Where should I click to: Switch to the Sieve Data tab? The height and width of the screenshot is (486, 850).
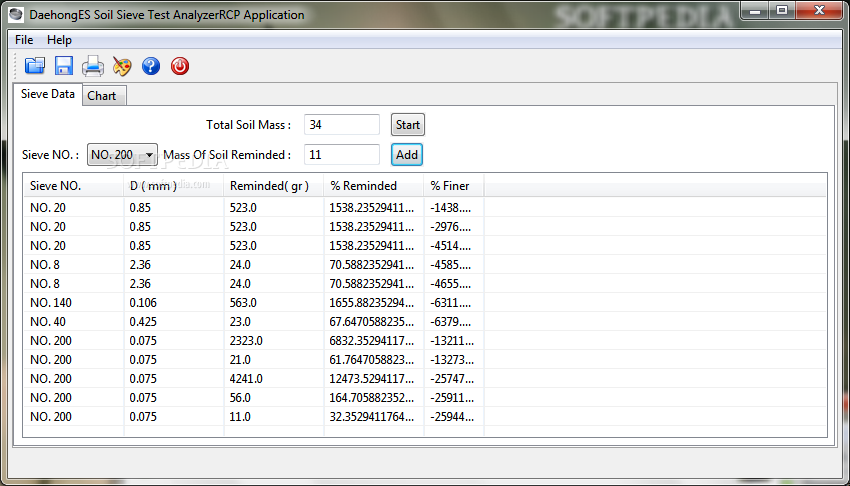pyautogui.click(x=48, y=94)
